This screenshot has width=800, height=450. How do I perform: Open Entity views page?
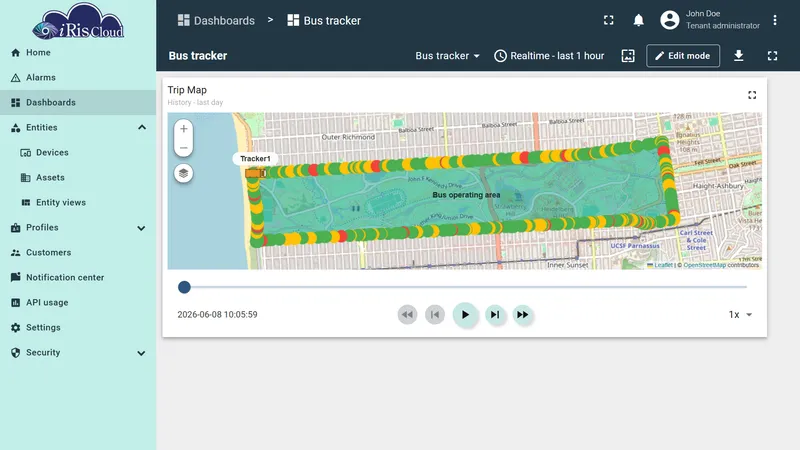coord(78,203)
